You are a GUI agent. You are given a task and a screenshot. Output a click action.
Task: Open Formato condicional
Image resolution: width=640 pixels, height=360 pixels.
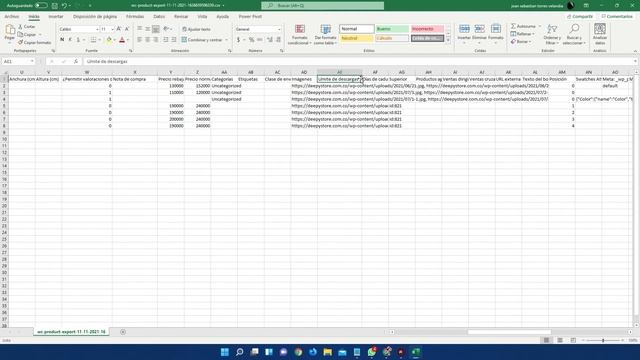300,35
